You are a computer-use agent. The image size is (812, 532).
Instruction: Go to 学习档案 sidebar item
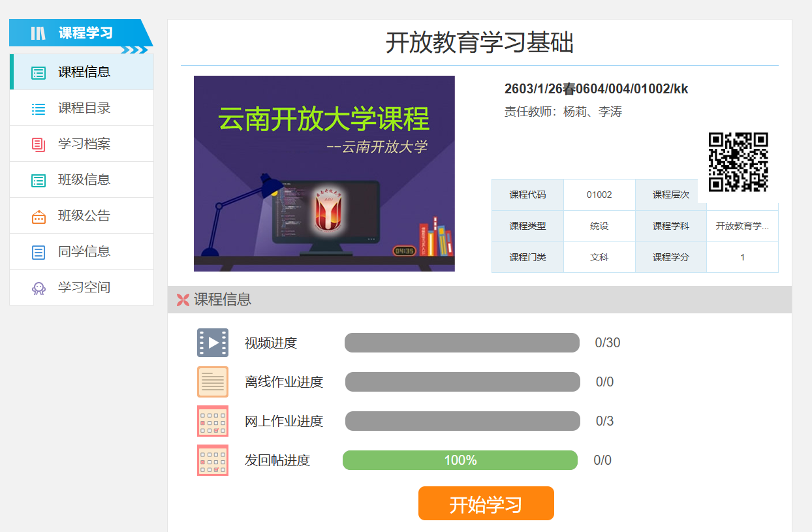click(82, 144)
